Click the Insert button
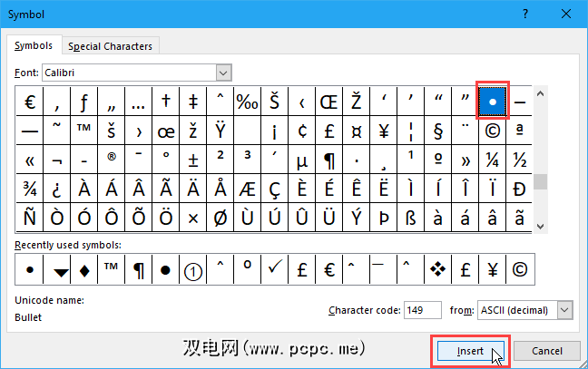This screenshot has width=588, height=369. coord(470,351)
